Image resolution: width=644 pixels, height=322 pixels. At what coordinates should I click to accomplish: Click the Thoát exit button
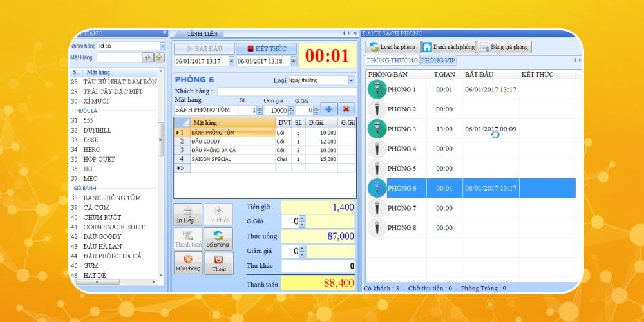(219, 263)
